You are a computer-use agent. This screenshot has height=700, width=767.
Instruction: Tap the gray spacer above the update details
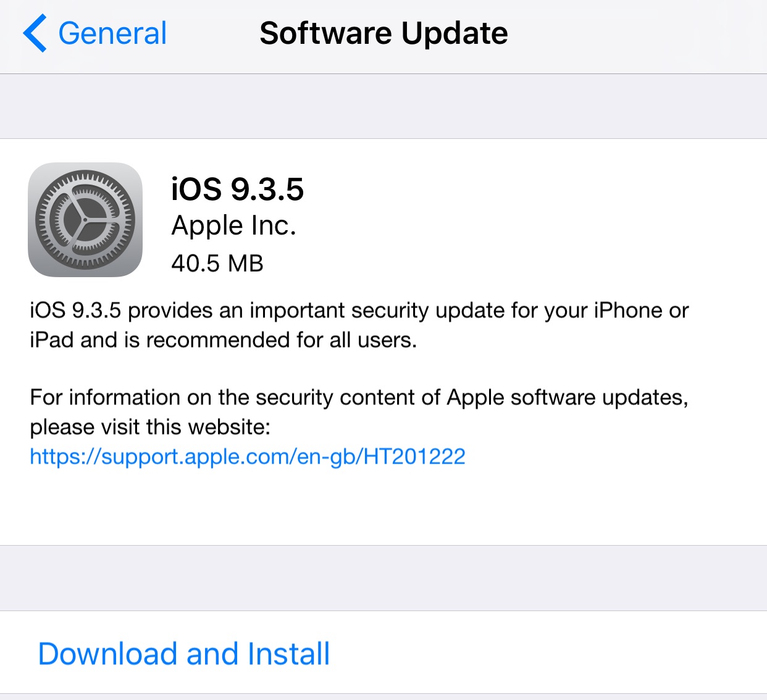click(383, 106)
